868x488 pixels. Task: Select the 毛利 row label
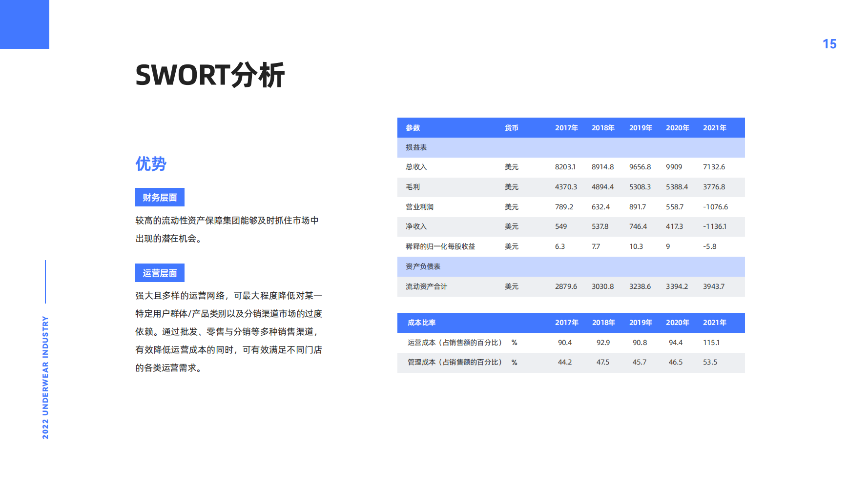pyautogui.click(x=413, y=187)
